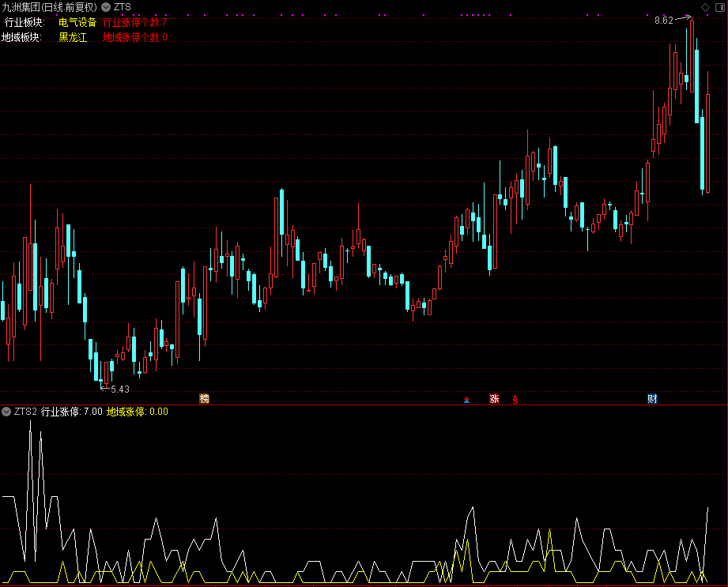Click the red S signal marker
Viewport: 728px width, 587px height.
[x=515, y=399]
